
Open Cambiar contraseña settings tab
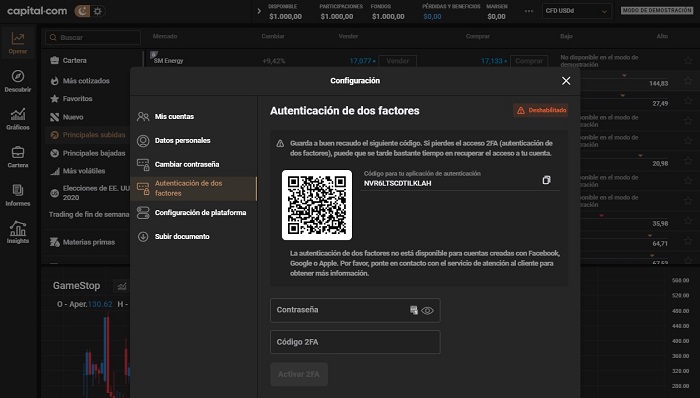click(194, 165)
